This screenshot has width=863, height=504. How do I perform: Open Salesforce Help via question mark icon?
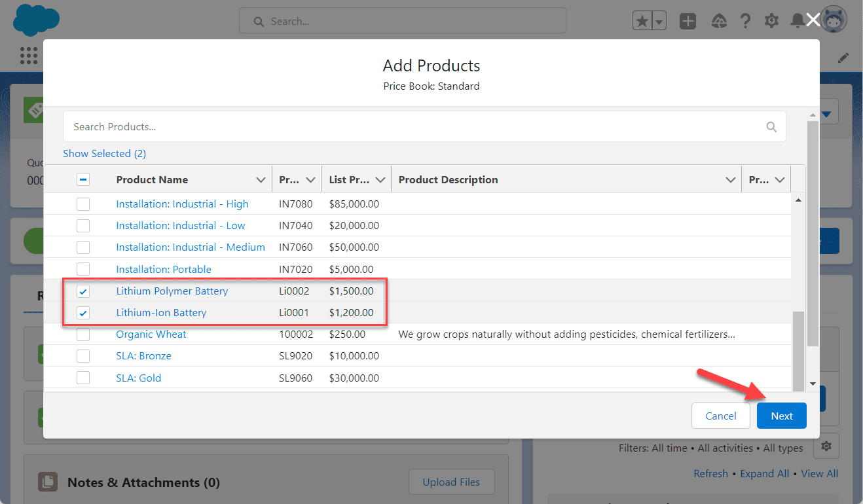[x=746, y=21]
